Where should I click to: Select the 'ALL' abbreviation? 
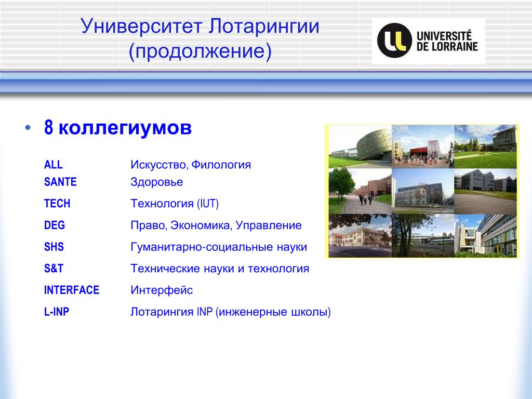pos(54,165)
